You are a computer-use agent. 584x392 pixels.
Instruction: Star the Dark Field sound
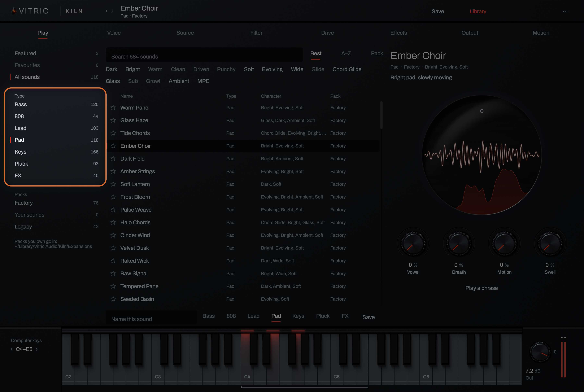tap(113, 158)
